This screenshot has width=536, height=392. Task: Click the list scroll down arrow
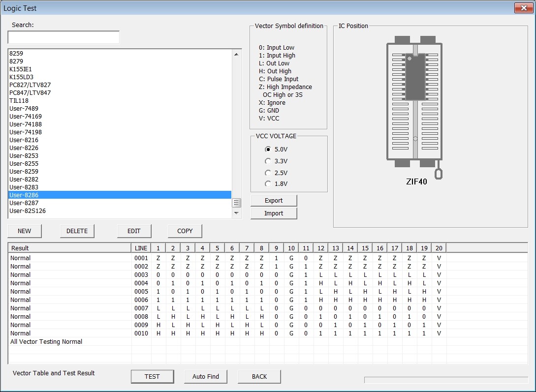(236, 213)
